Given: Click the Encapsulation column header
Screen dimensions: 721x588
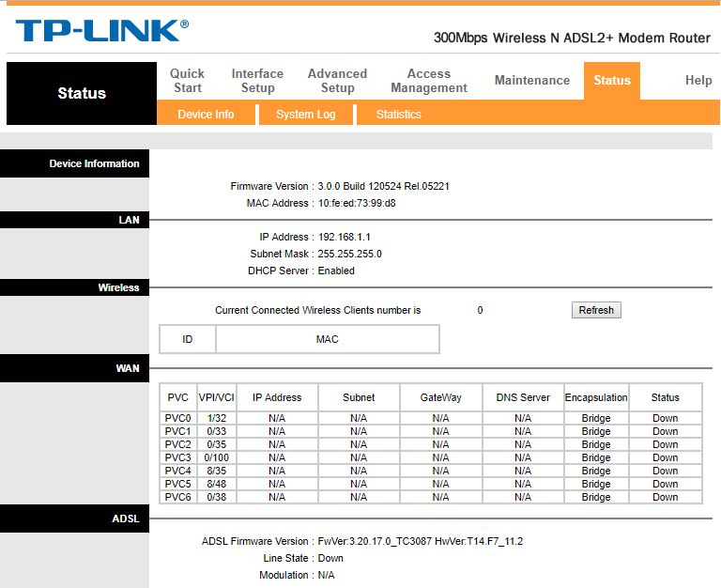Looking at the screenshot, I should click(596, 397).
